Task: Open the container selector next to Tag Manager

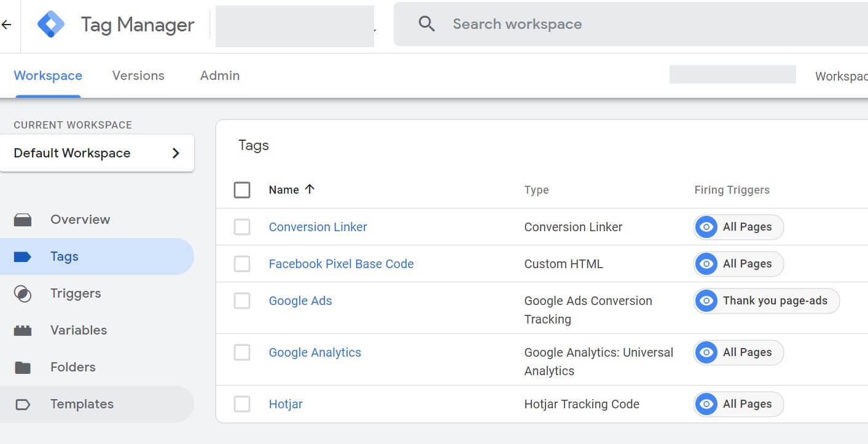Action: pyautogui.click(x=295, y=26)
